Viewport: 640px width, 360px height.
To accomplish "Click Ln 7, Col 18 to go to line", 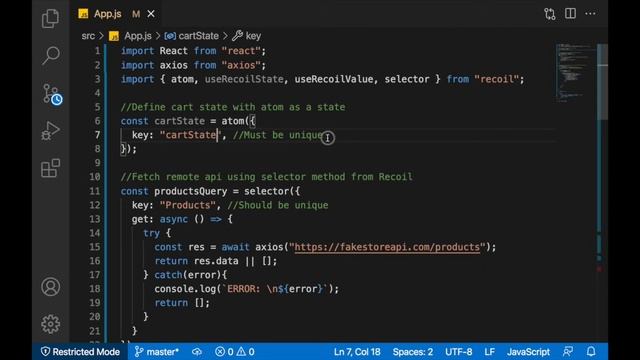I will point(357,351).
